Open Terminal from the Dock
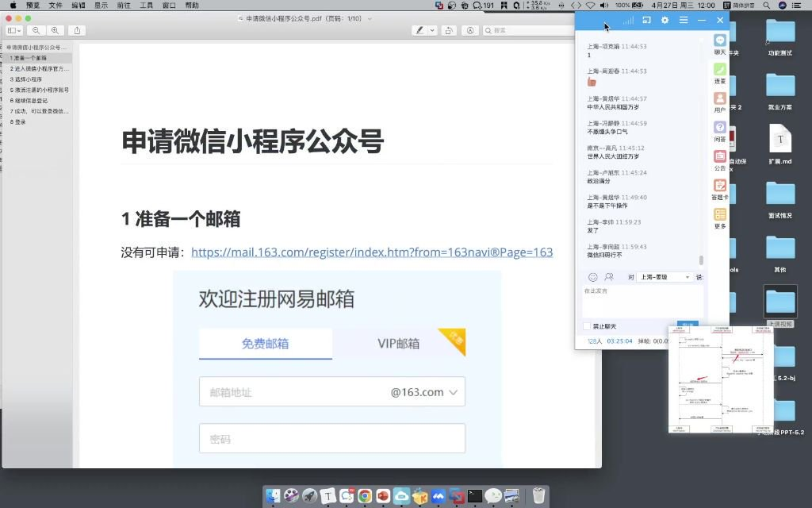The width and height of the screenshot is (812, 508). [475, 496]
